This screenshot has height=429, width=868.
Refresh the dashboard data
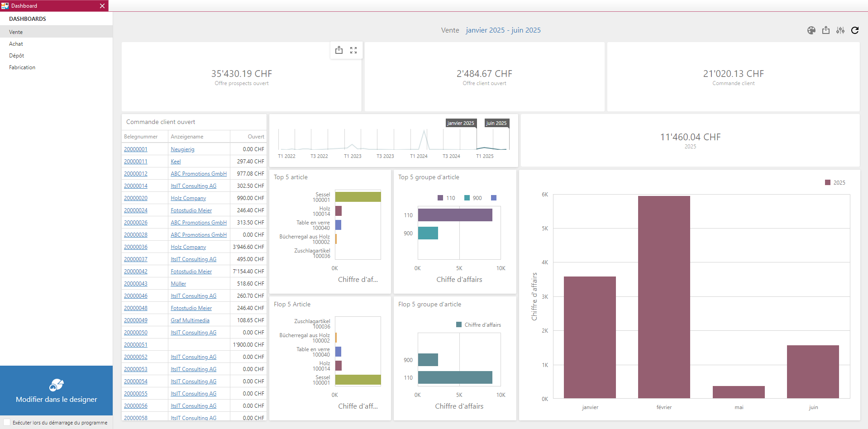click(x=855, y=30)
